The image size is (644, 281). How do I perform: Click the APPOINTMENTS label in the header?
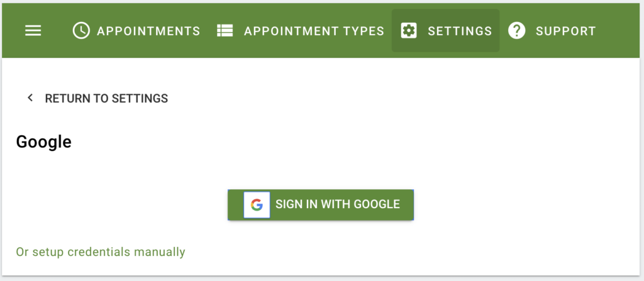point(148,31)
